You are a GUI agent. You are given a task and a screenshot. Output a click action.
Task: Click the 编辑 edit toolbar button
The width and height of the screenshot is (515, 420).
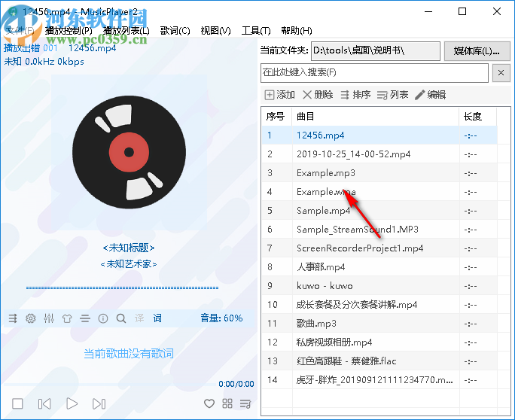click(430, 95)
